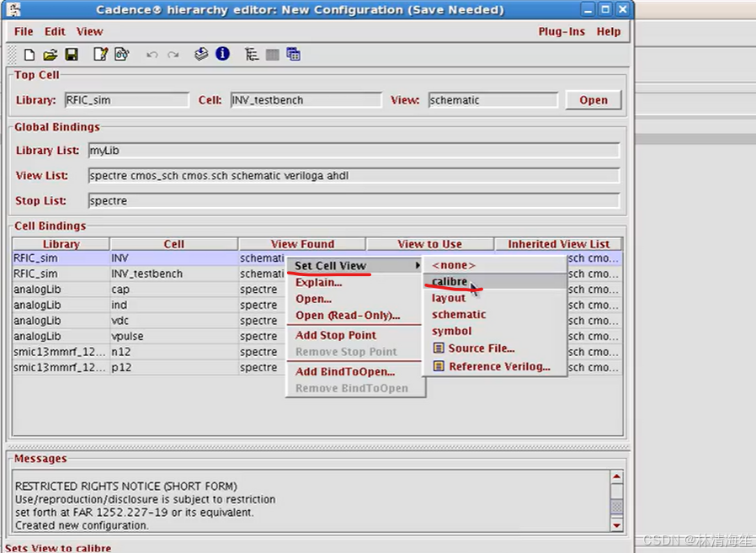Image resolution: width=756 pixels, height=553 pixels.
Task: Choose layout in the cell view submenu
Action: pyautogui.click(x=495, y=298)
